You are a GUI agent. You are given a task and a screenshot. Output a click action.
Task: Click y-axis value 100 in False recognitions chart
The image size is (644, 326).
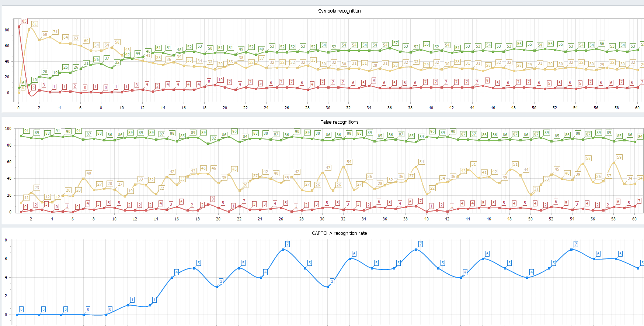[x=8, y=128]
